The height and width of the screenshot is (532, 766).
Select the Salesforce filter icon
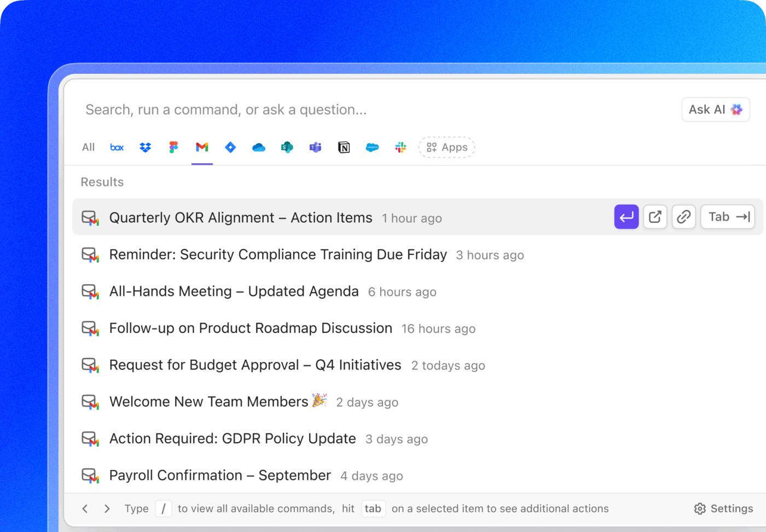click(373, 147)
